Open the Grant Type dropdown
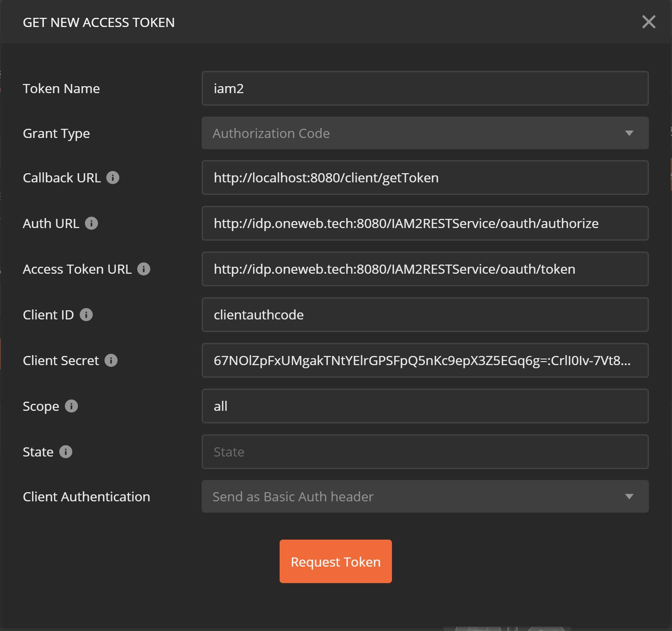Image resolution: width=672 pixels, height=631 pixels. tap(425, 133)
